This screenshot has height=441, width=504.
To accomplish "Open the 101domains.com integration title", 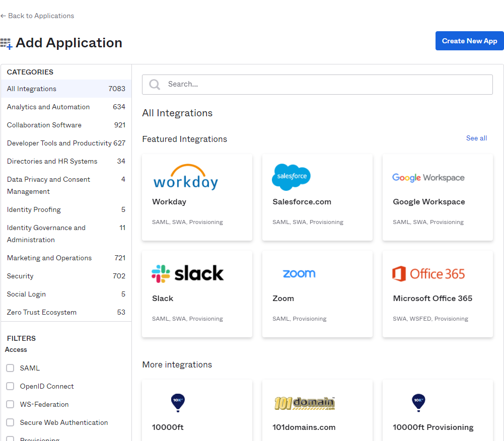I will (304, 427).
